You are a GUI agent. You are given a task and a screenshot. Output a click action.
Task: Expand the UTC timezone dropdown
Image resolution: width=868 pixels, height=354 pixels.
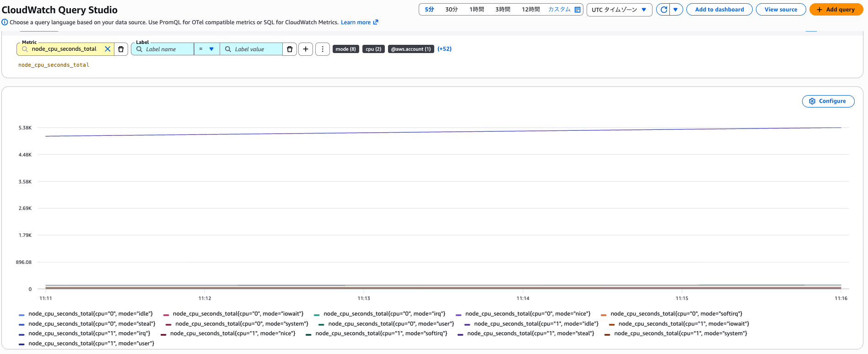619,10
